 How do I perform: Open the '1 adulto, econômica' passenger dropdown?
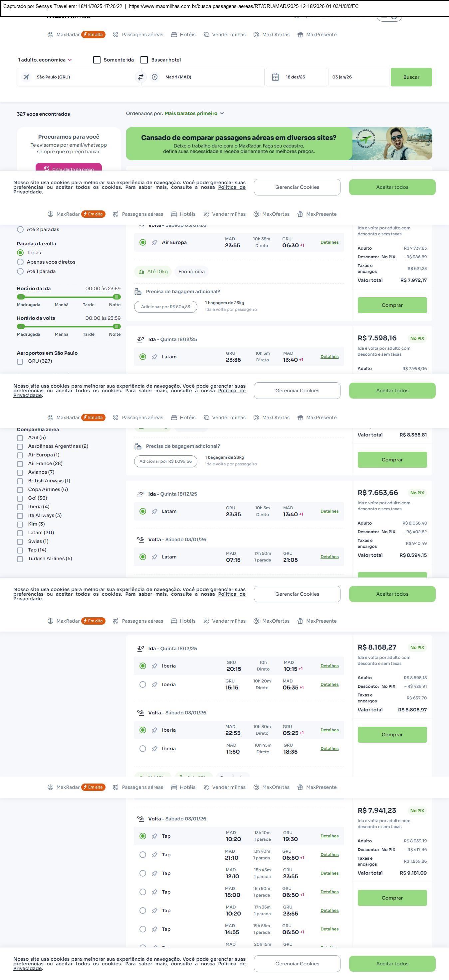pyautogui.click(x=45, y=60)
